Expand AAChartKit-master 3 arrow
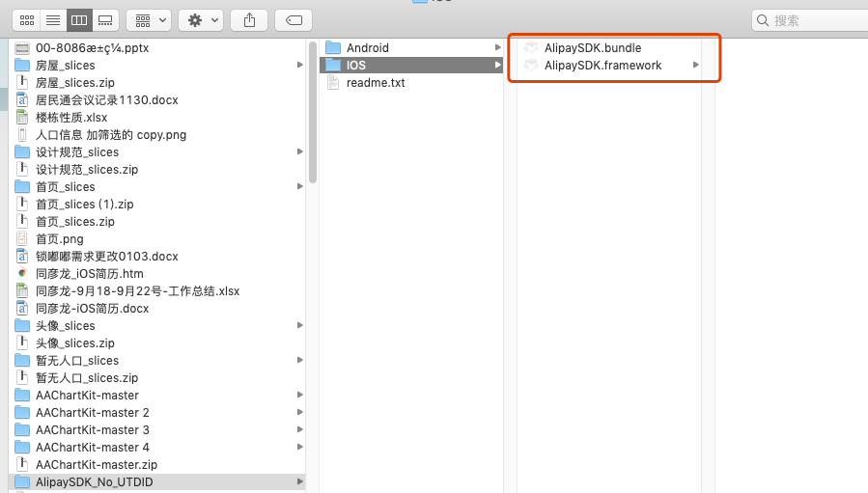This screenshot has width=868, height=493. [x=299, y=429]
